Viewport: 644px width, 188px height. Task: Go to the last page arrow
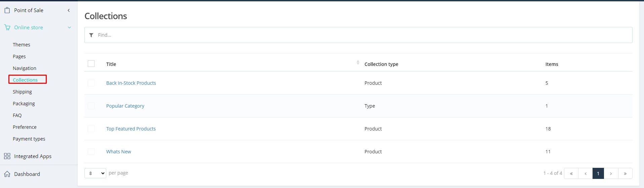pyautogui.click(x=625, y=174)
